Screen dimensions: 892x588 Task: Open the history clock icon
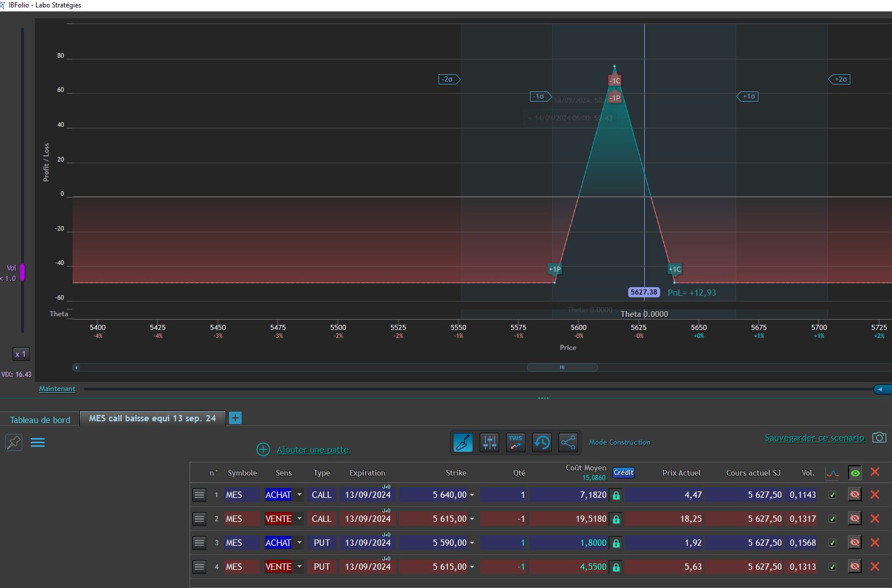pyautogui.click(x=542, y=442)
